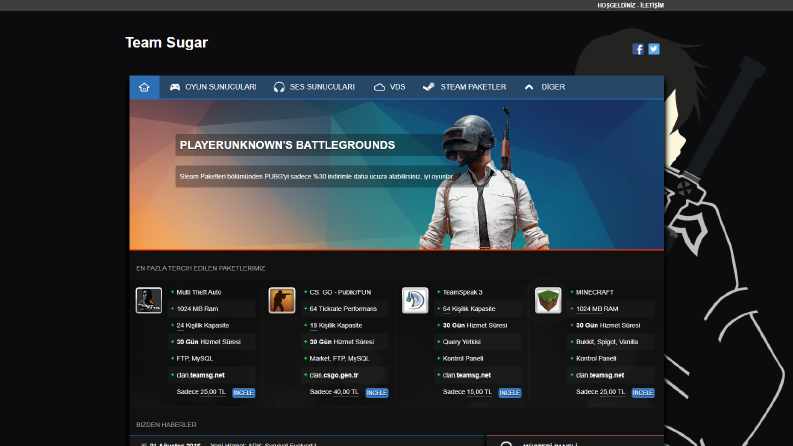Click the 'MINECRAFT' package name
This screenshot has height=446, width=793.
point(595,292)
